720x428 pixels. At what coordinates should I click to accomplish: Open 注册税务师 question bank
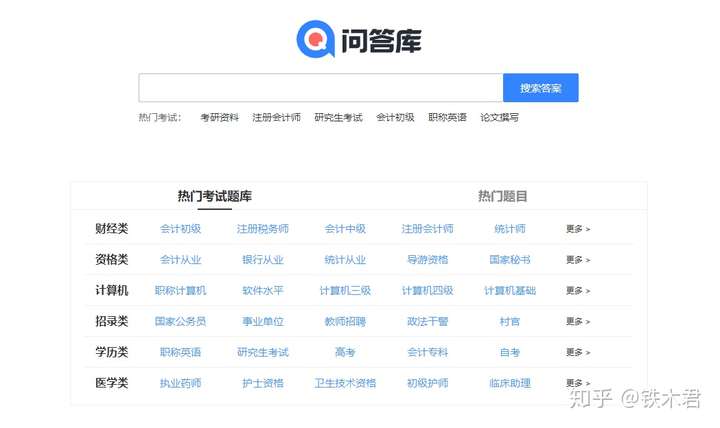263,229
